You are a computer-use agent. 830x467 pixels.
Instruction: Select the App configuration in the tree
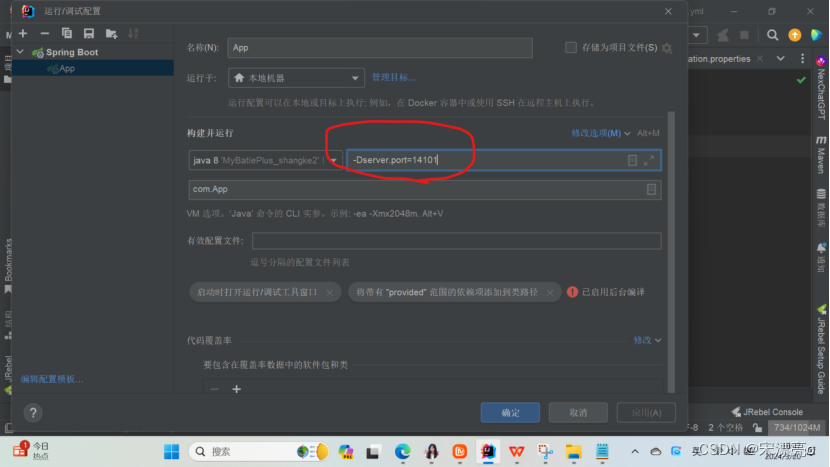[x=93, y=68]
